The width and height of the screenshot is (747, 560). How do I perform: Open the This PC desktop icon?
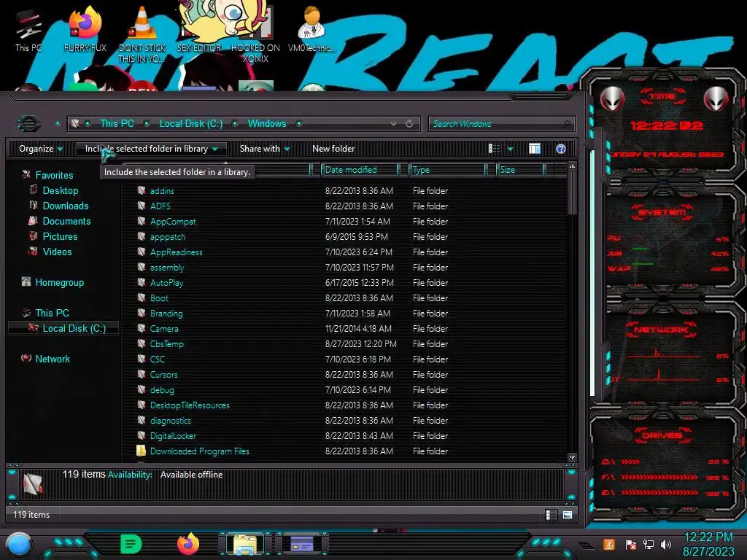(x=28, y=31)
